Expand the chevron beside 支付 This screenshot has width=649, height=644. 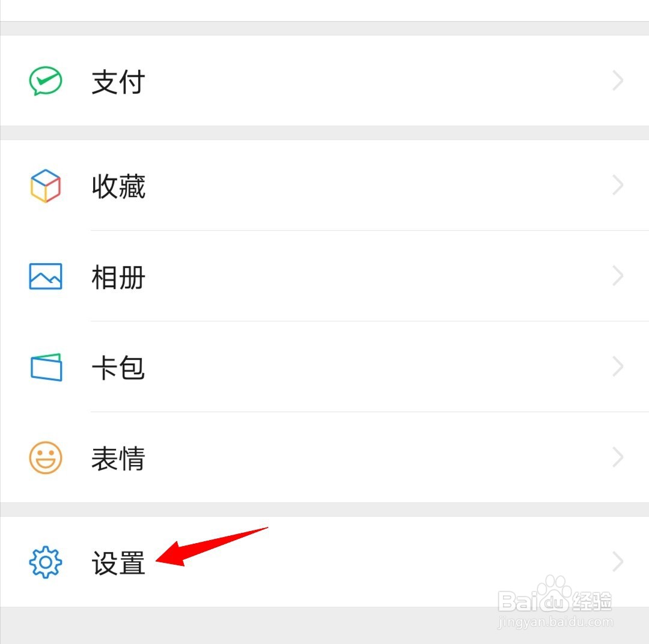618,80
